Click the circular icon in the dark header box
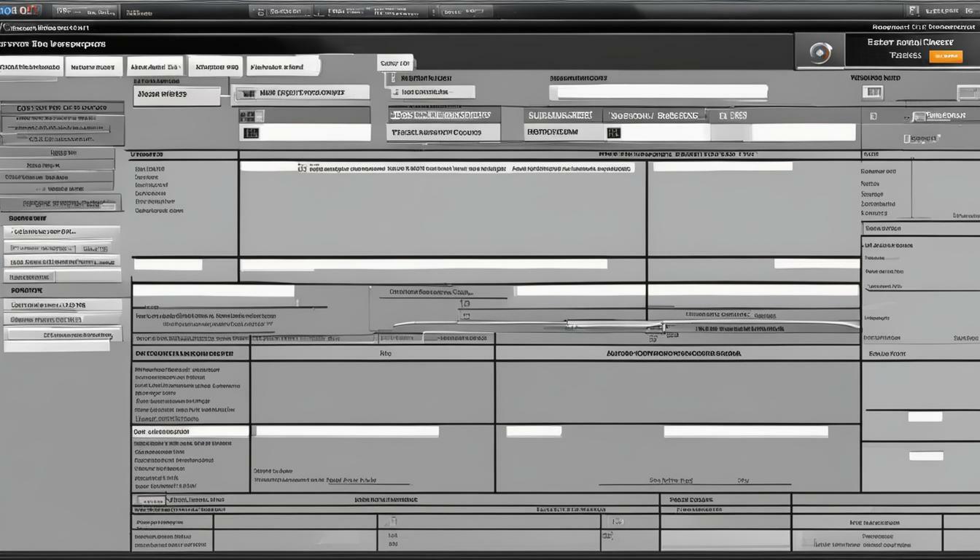The width and height of the screenshot is (980, 560). tap(820, 53)
